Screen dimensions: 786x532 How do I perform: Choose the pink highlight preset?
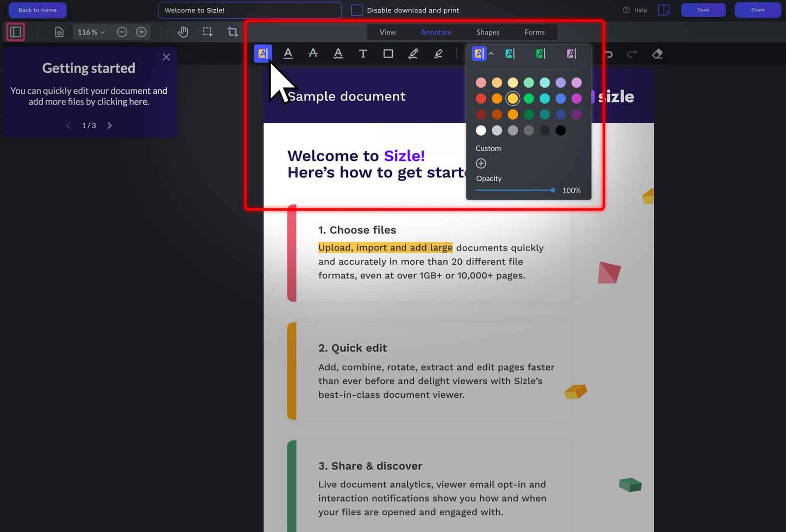tap(571, 54)
